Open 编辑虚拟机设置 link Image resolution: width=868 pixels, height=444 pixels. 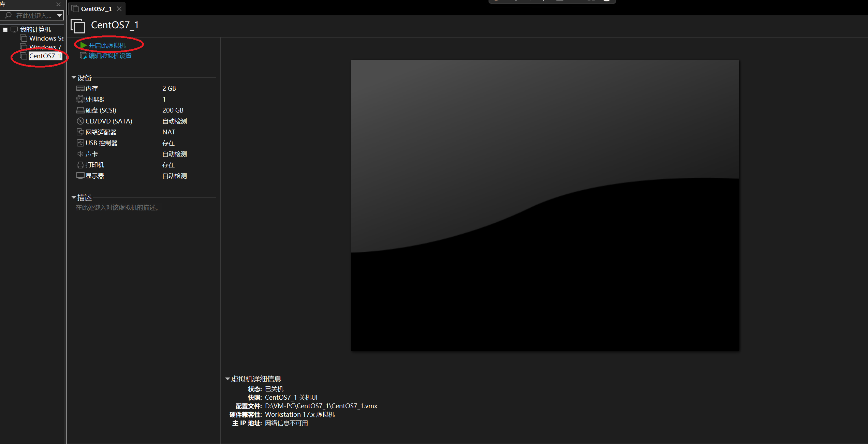pos(110,56)
